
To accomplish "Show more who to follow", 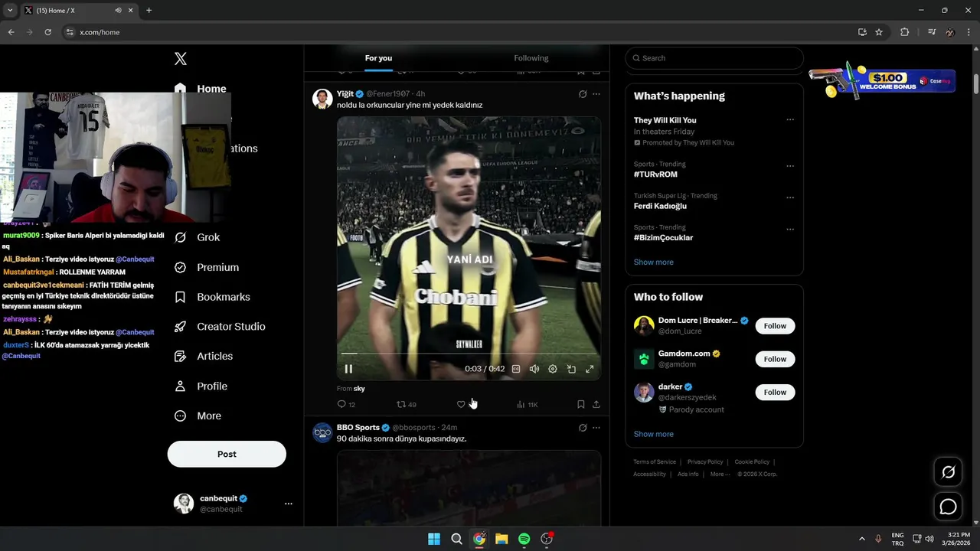I will point(653,434).
